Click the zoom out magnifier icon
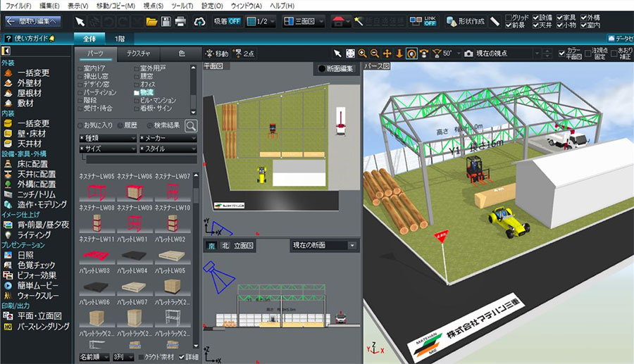Viewport: 634px width, 364px height. (374, 54)
